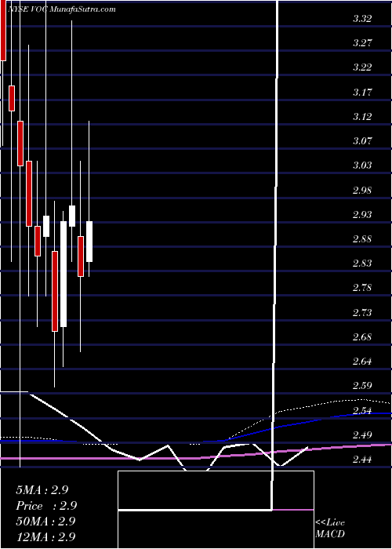The height and width of the screenshot is (549, 392).
Task: Click the 3.12 price axis label
Action: [362, 117]
